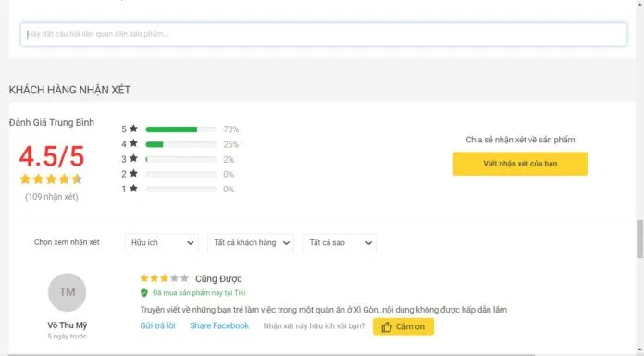Click the 'Đã mua sản phẩm này tại Tiki' text
Screen dimensions: 644x356
(x=199, y=293)
